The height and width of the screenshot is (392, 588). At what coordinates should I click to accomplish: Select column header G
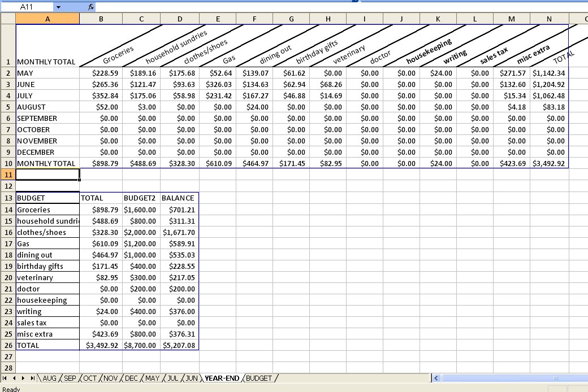coord(291,18)
